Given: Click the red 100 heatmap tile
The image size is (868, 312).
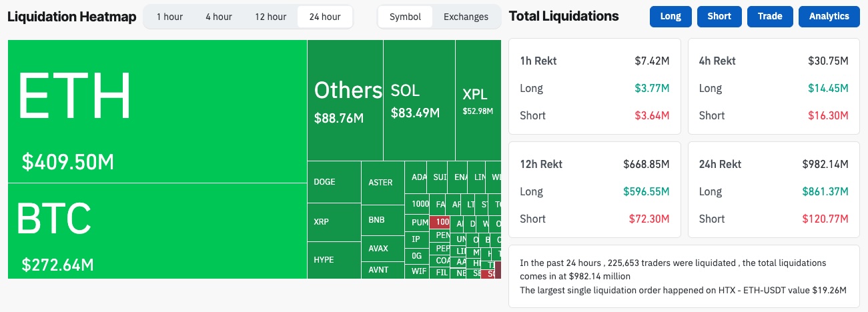Looking at the screenshot, I should 441,222.
